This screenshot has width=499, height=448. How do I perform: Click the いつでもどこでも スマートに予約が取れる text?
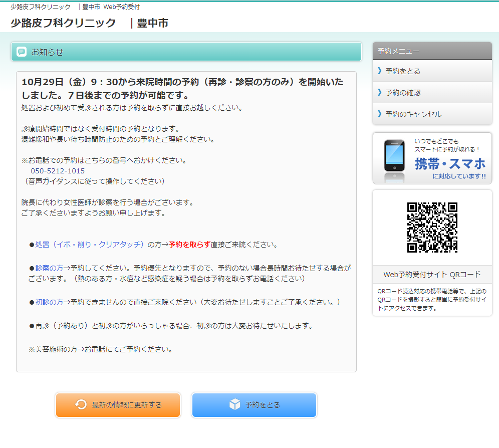(x=447, y=145)
